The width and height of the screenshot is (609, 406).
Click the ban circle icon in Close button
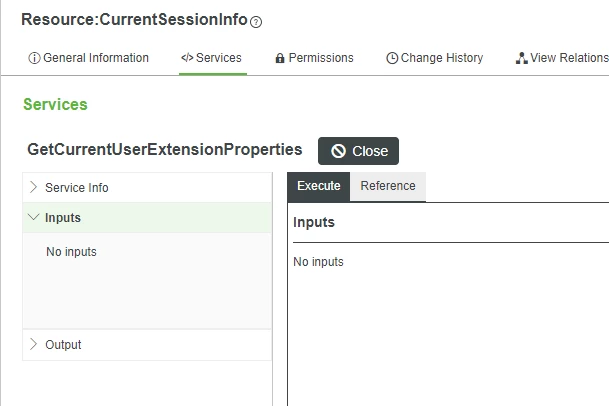pos(338,151)
